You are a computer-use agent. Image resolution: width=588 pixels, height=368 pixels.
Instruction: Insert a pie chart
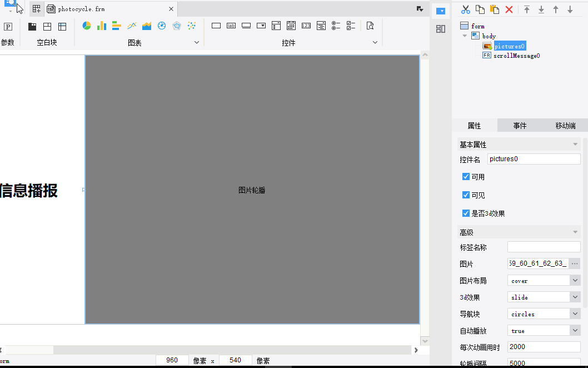(x=87, y=26)
